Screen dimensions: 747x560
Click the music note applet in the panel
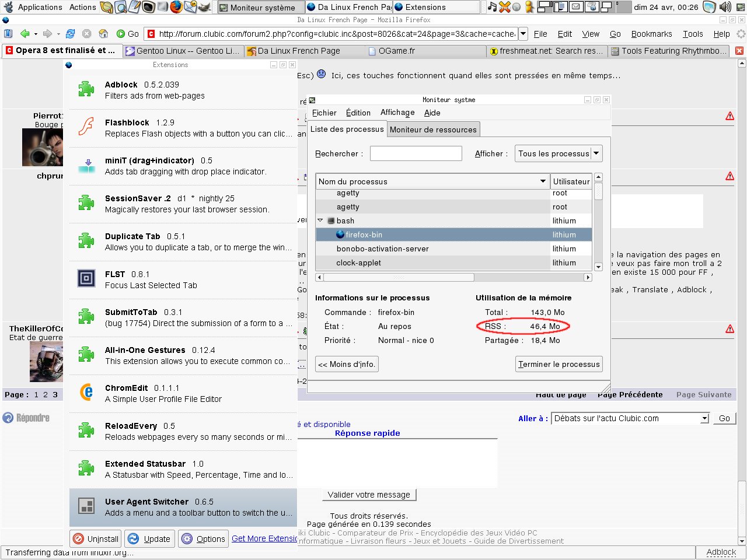(x=492, y=7)
